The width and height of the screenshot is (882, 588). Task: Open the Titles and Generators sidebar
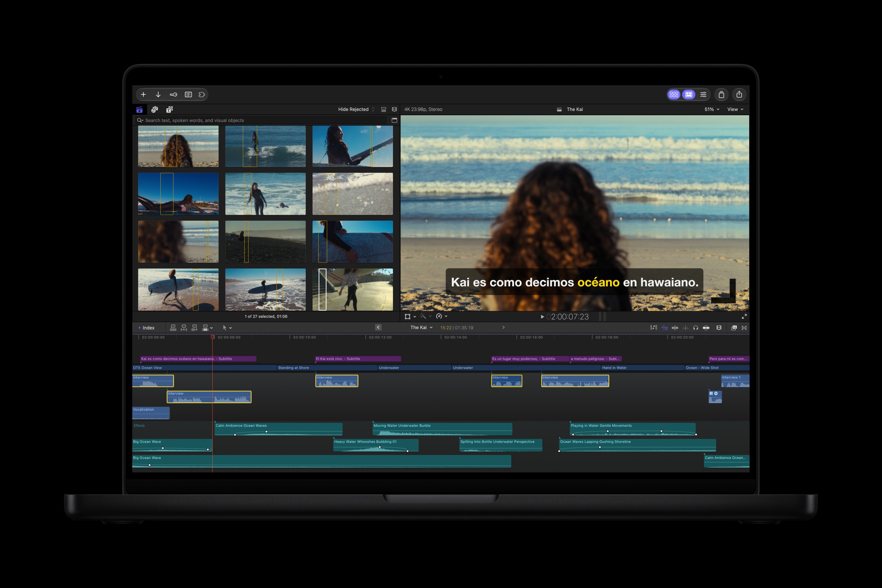[x=169, y=109]
